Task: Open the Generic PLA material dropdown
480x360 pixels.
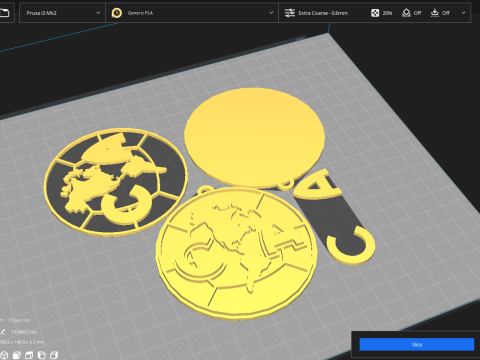Action: [192, 13]
